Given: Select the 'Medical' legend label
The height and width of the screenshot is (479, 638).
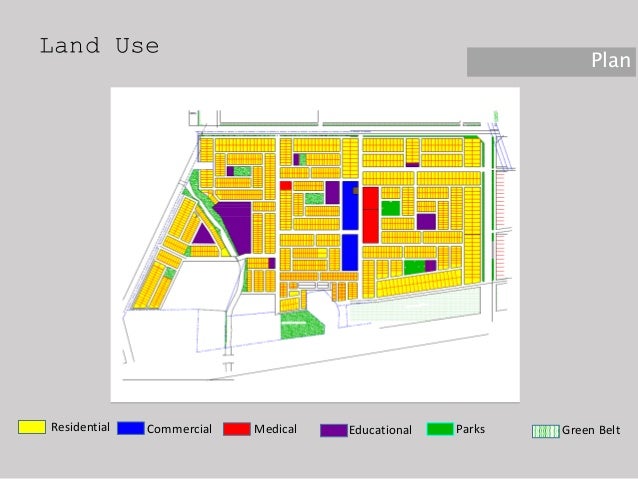Looking at the screenshot, I should [x=275, y=429].
